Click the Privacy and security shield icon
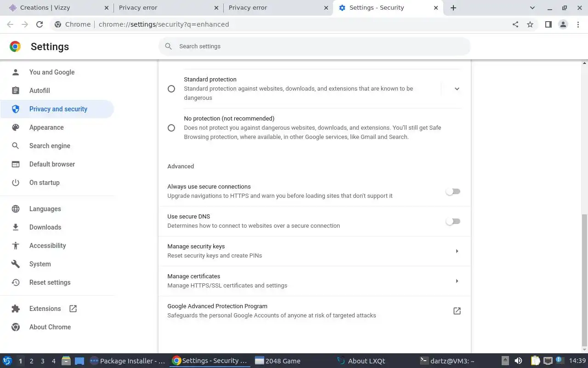The width and height of the screenshot is (588, 368). pos(16,109)
